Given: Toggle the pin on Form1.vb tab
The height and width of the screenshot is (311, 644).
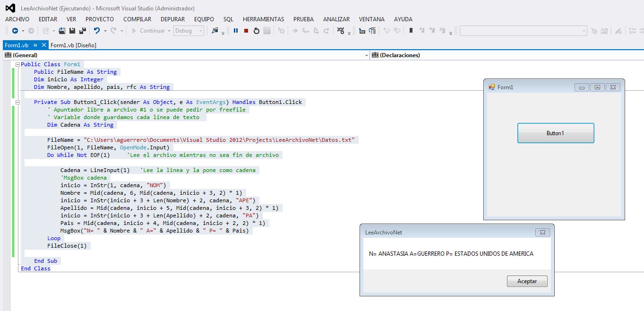Looking at the screenshot, I should [x=35, y=45].
